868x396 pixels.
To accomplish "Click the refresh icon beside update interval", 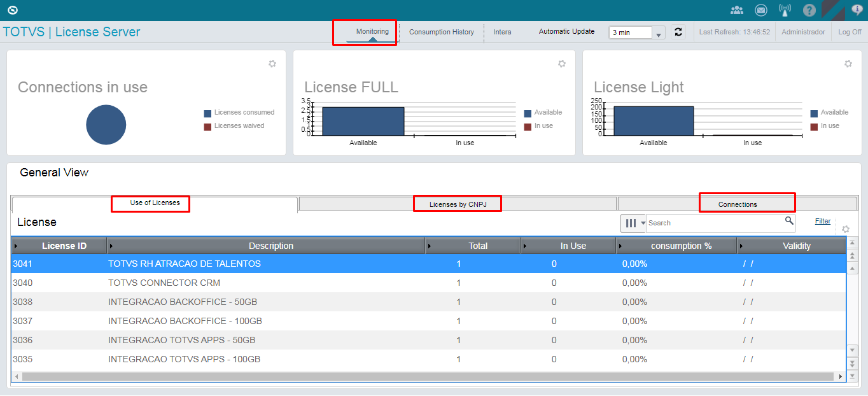I will [x=678, y=32].
